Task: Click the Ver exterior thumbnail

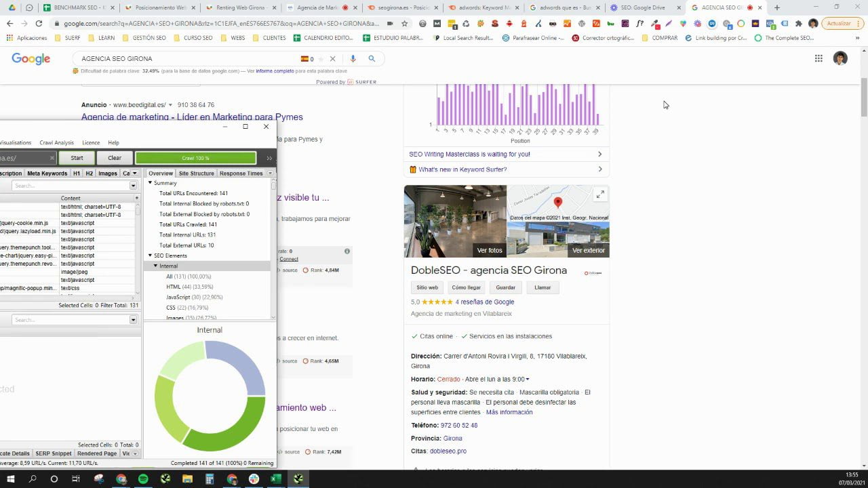Action: (559, 239)
